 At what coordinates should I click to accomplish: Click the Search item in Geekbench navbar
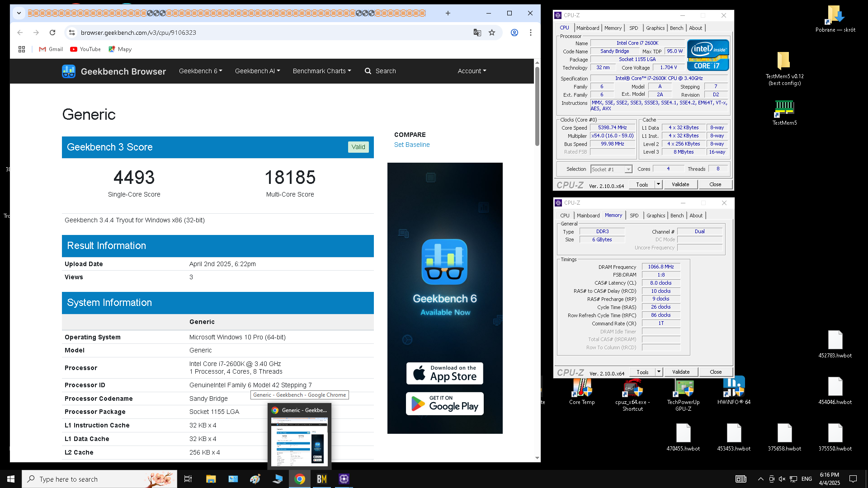click(380, 71)
